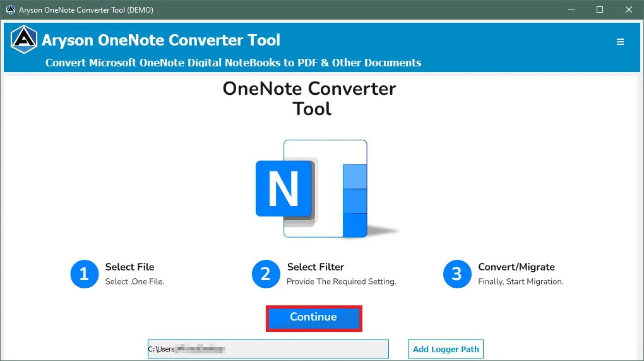Minimize the Aryson window

pyautogui.click(x=571, y=9)
